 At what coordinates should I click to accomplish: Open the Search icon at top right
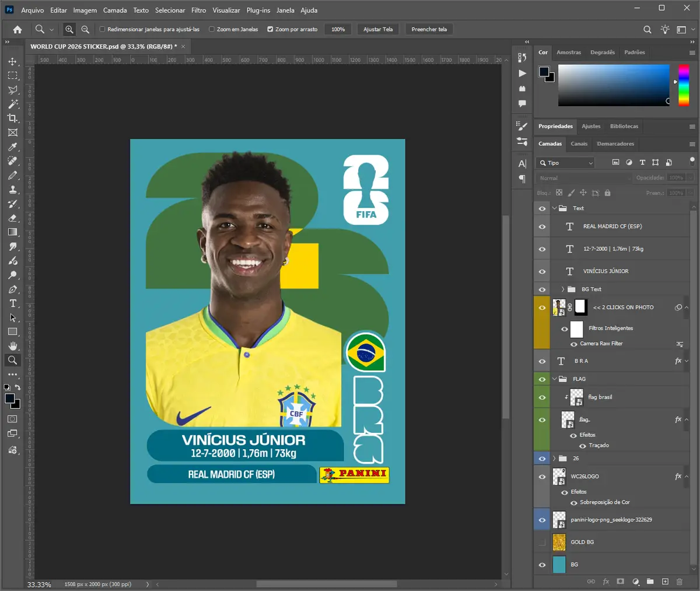coord(647,29)
